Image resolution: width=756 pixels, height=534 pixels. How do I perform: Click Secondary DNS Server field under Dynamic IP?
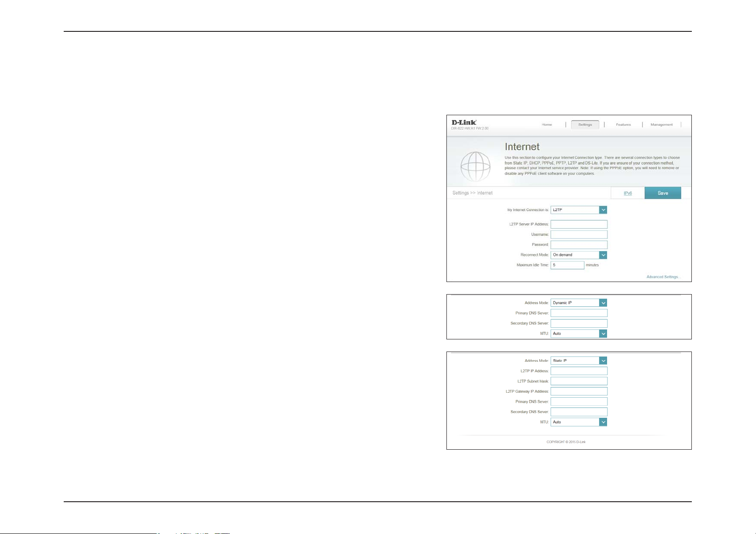579,323
